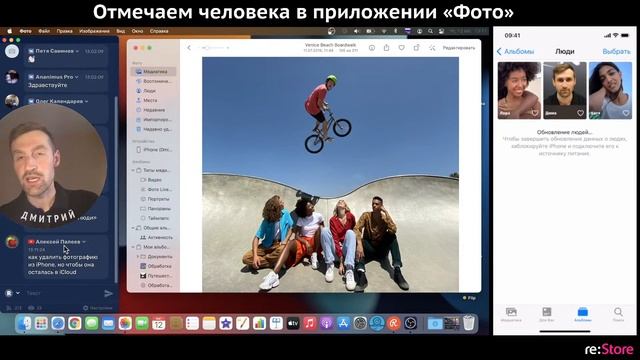Open the Вид menu
The image size is (640, 360).
(x=121, y=31)
